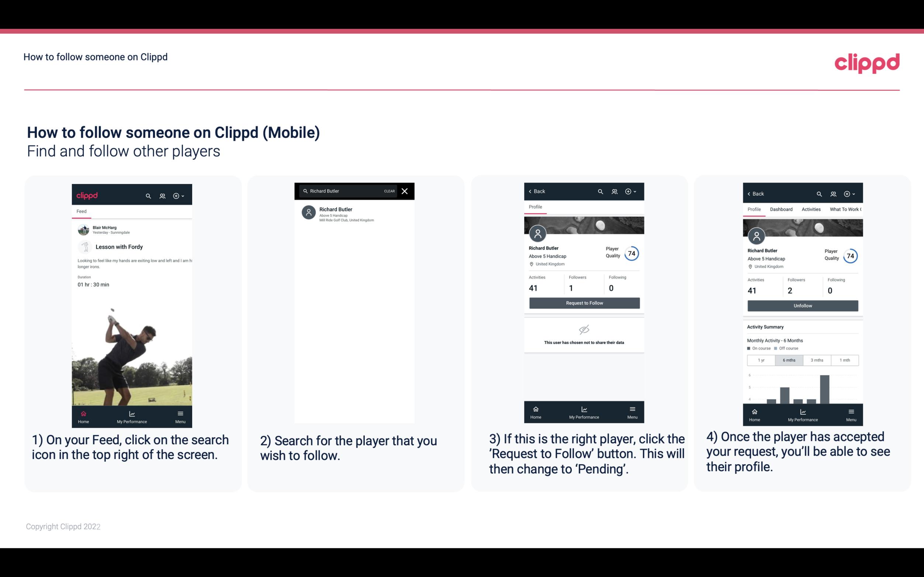Select the 1 month activity filter
The image size is (924, 577).
(844, 359)
